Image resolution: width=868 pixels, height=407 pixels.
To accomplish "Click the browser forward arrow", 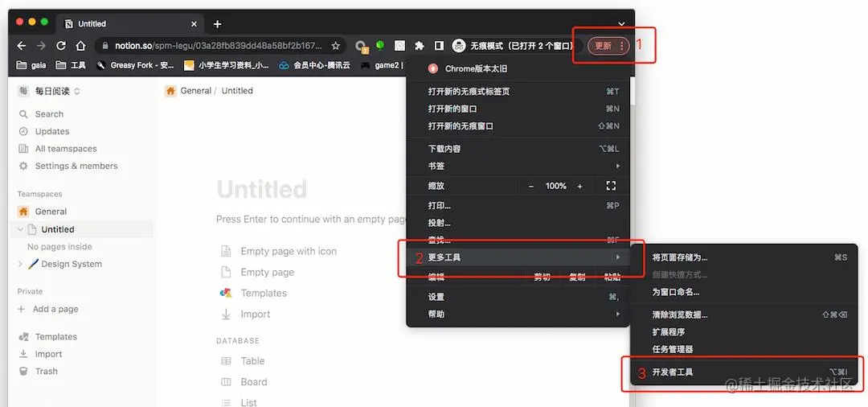I will (41, 46).
